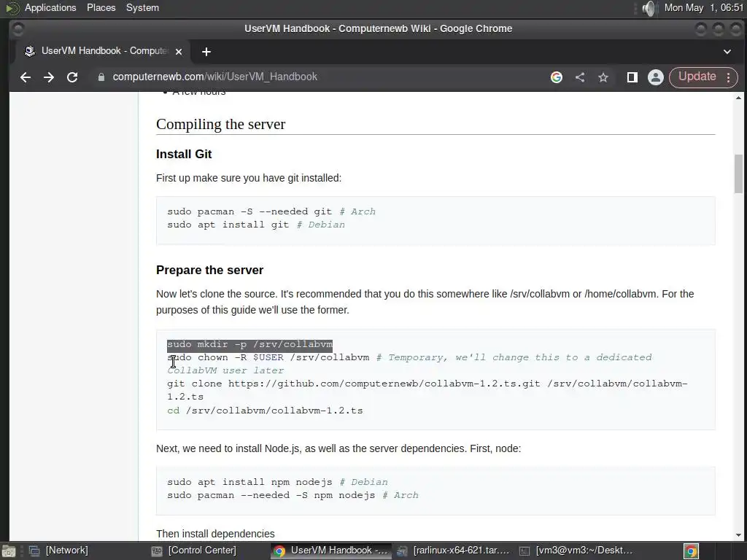Switch to rarlinux-x64-621.tar taskbar window
The width and height of the screenshot is (747, 560).
pos(454,551)
